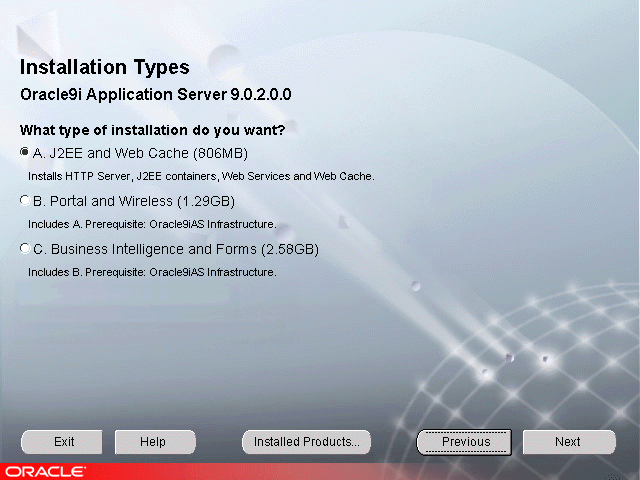Proceed with the Next button
The image size is (640, 480).
[569, 442]
